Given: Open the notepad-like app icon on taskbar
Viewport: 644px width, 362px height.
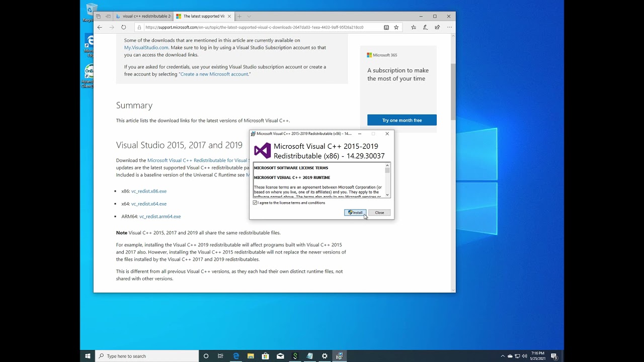Looking at the screenshot, I should click(x=310, y=356).
